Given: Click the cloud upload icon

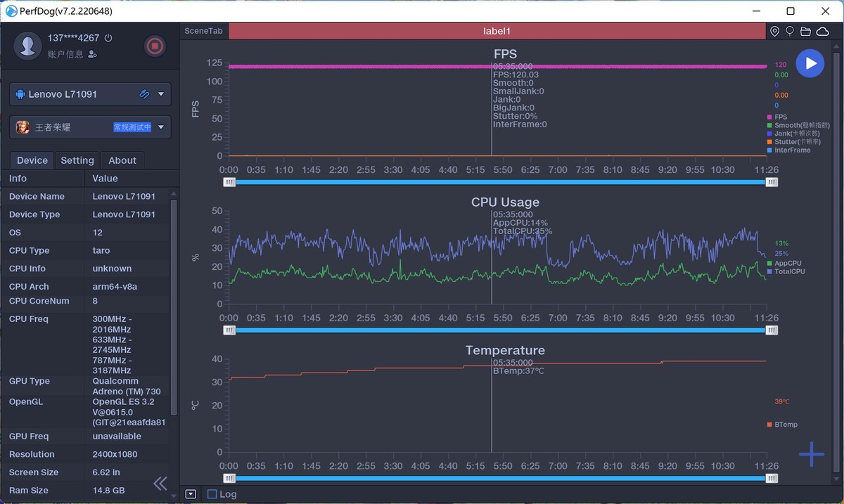Looking at the screenshot, I should 821,32.
